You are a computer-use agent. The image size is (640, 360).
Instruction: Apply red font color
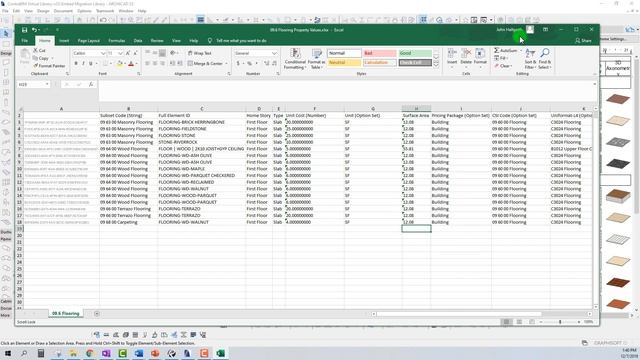(x=131, y=64)
